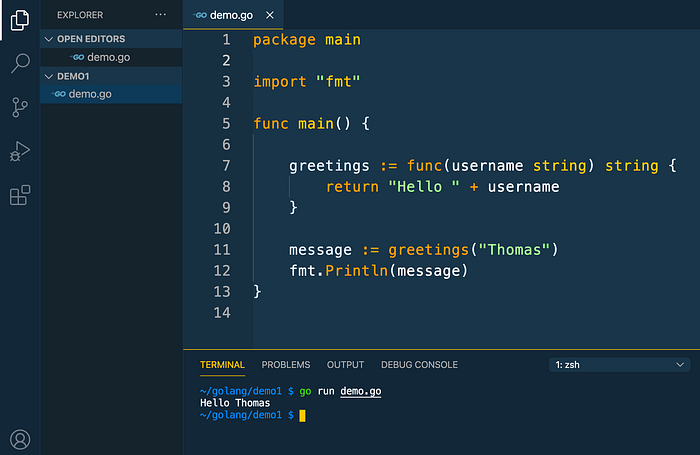Select demo.go under Open Editors
Viewport: 700px width, 455px height.
pyautogui.click(x=111, y=57)
